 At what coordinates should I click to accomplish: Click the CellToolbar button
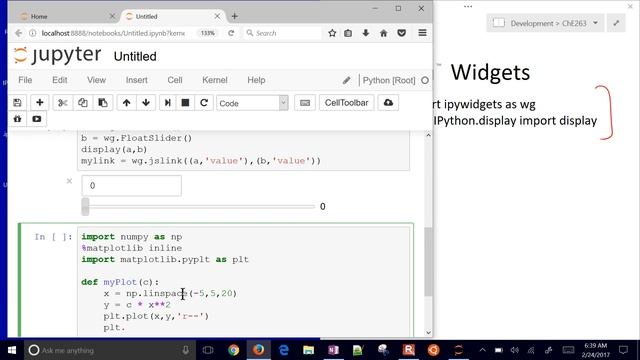tap(347, 103)
